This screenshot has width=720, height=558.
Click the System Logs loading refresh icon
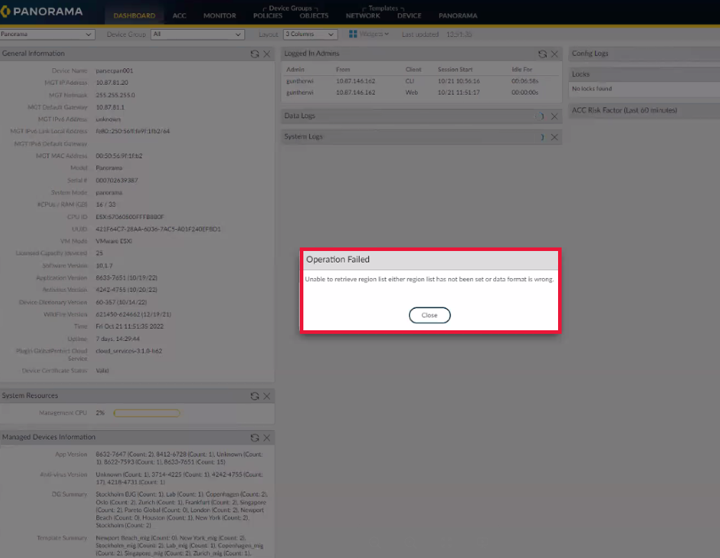[x=542, y=137]
